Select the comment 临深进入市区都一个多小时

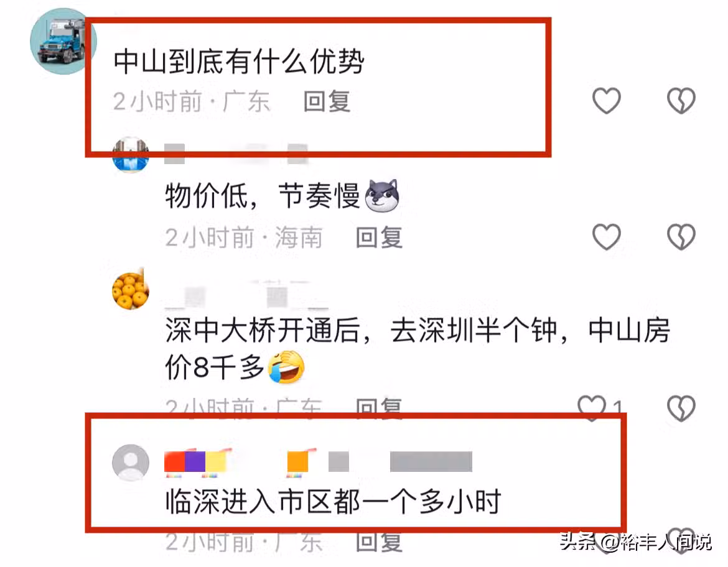tap(334, 502)
